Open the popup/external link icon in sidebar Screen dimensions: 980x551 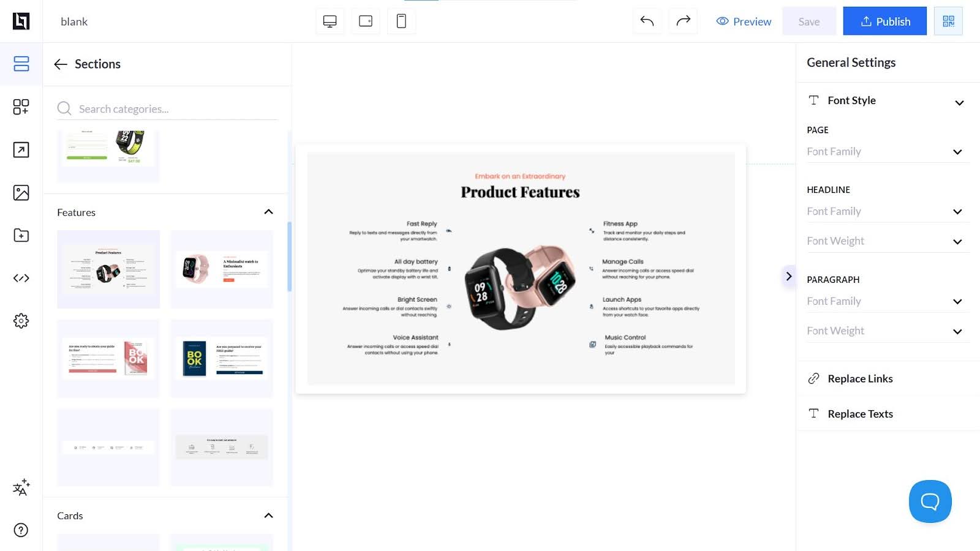tap(21, 149)
